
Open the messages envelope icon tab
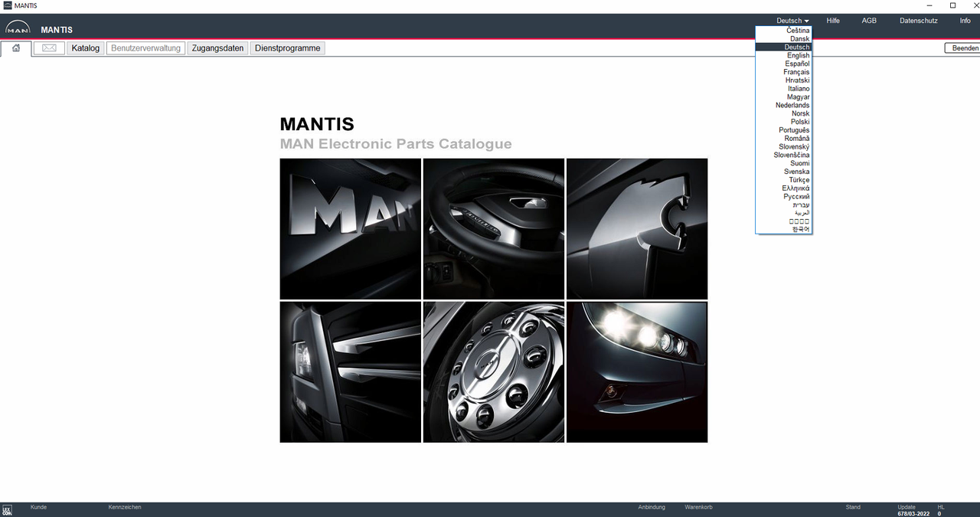click(49, 48)
